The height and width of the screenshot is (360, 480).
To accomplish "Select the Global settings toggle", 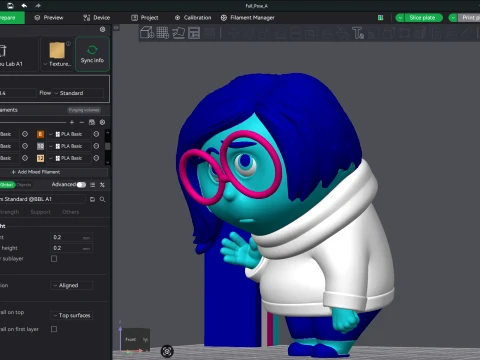I will point(7,185).
